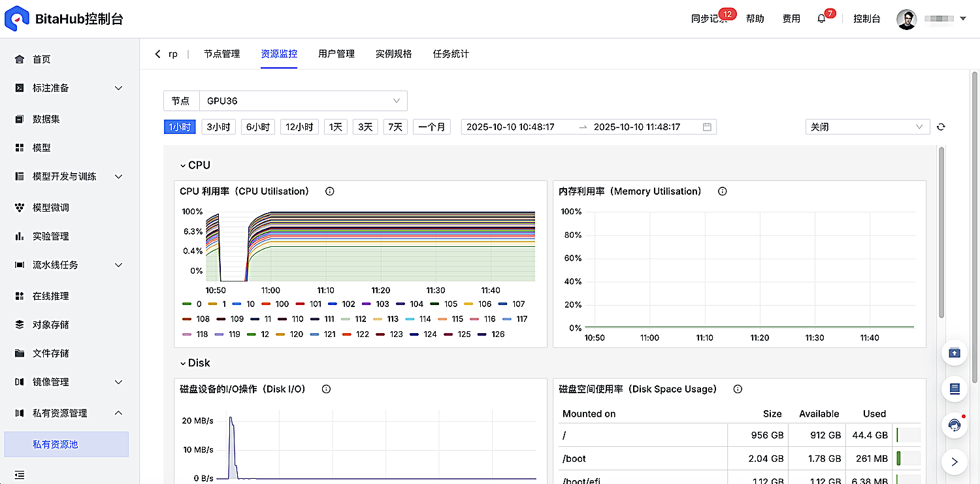The height and width of the screenshot is (484, 980).
Task: Switch to the 实例规格 tab
Action: click(394, 54)
